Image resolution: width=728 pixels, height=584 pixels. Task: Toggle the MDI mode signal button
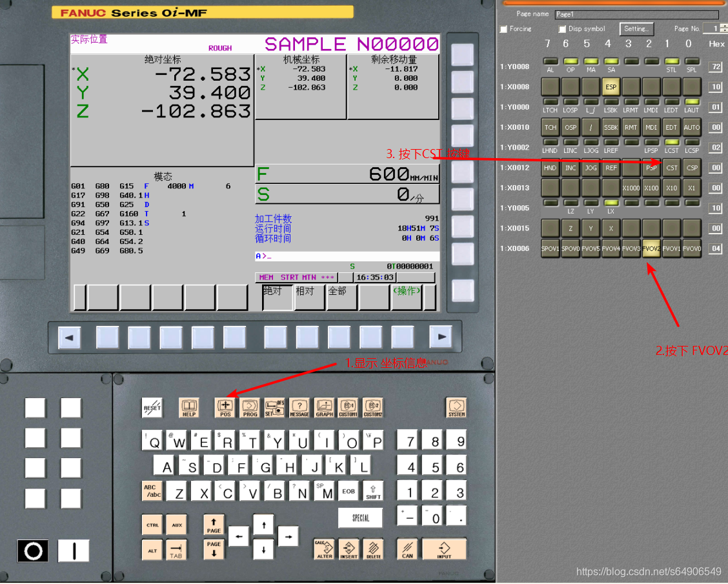pos(651,127)
